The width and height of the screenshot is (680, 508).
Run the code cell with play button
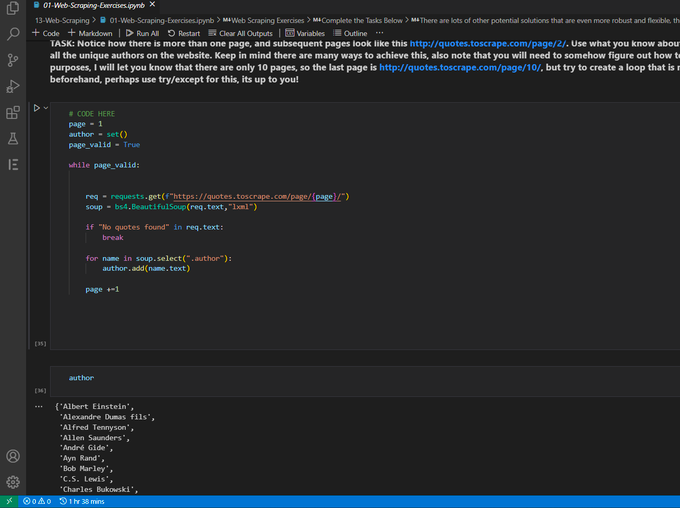pyautogui.click(x=36, y=108)
